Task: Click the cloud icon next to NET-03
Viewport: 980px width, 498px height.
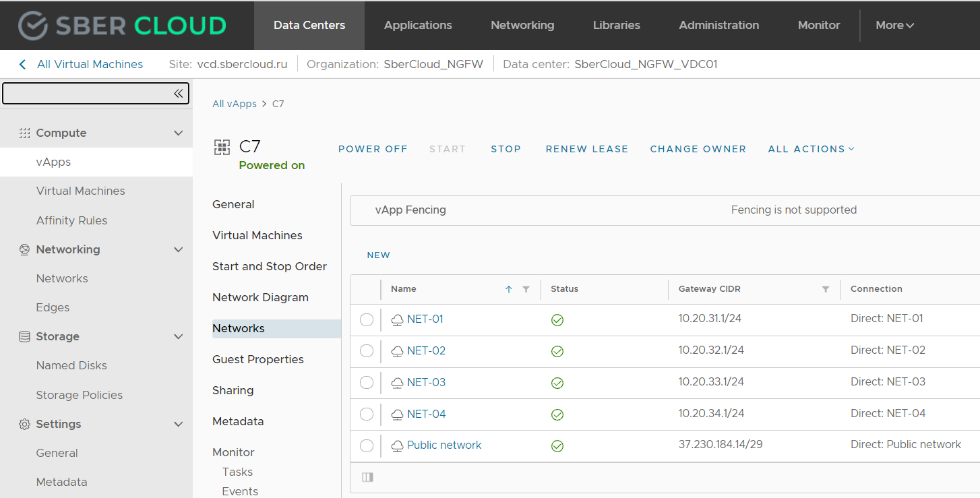Action: [x=398, y=383]
